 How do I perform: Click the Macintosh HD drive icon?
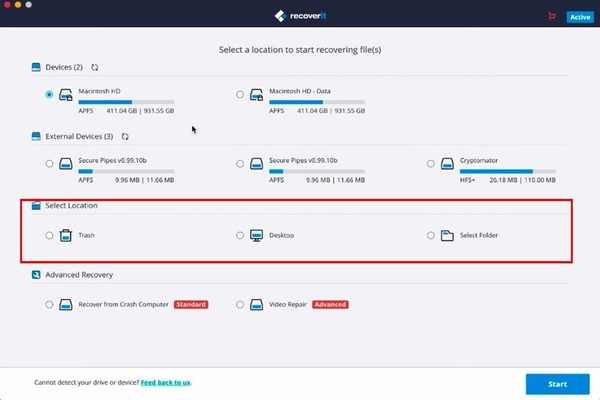[x=66, y=95]
